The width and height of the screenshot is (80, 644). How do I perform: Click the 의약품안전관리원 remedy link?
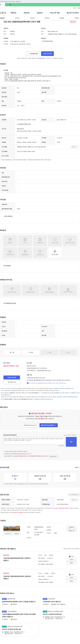[21, 454]
